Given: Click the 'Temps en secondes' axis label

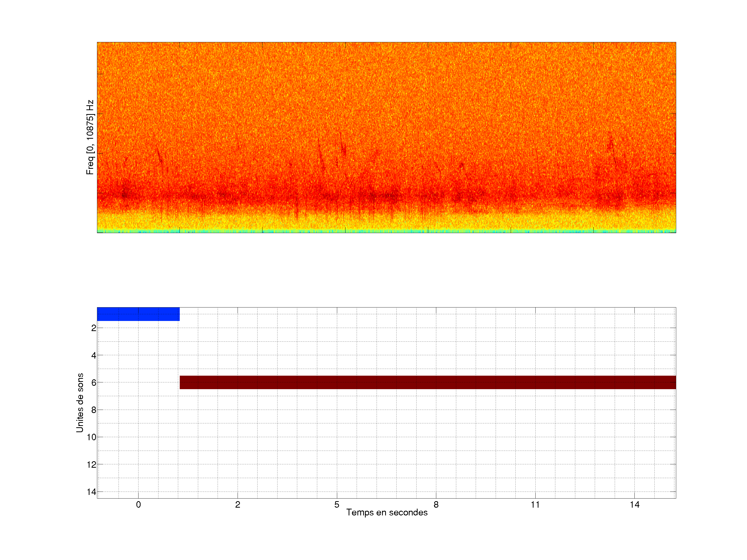Looking at the screenshot, I should [387, 512].
